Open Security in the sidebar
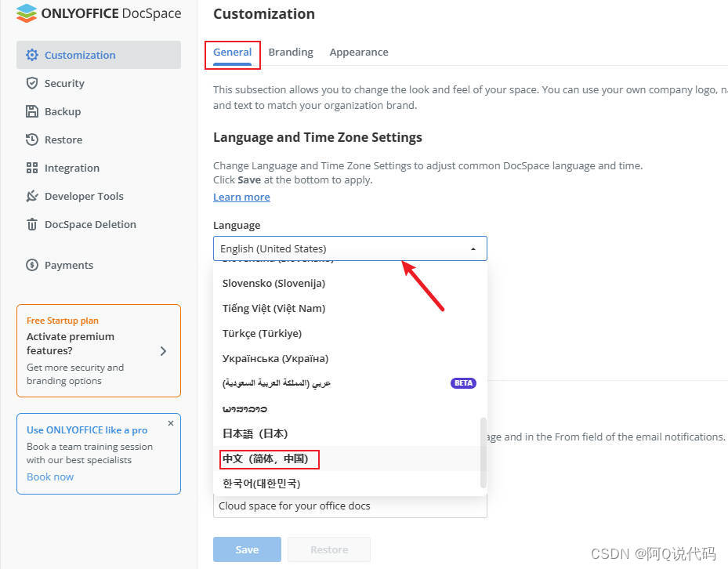 [99, 83]
